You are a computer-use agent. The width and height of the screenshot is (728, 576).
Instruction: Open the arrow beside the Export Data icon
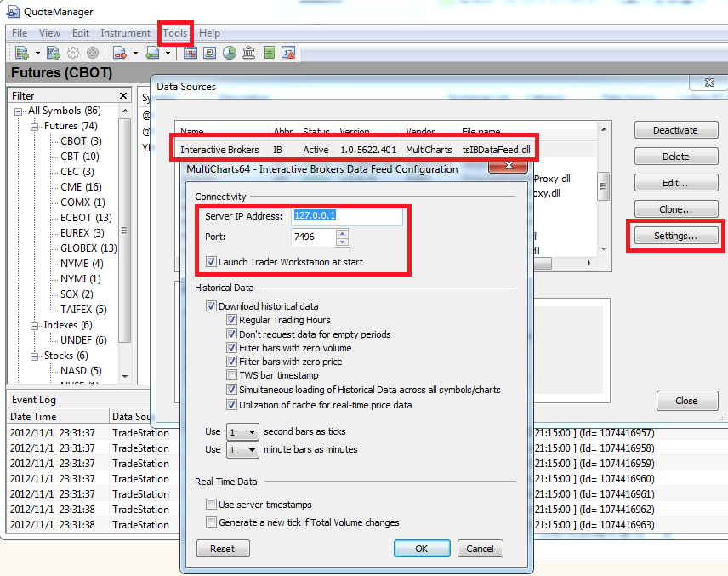pyautogui.click(x=135, y=54)
